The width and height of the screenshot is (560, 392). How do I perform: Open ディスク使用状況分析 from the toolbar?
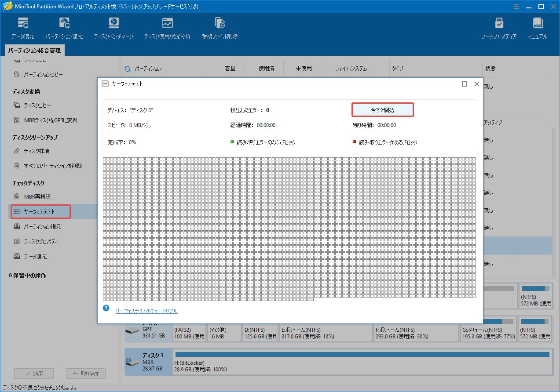coord(167,27)
